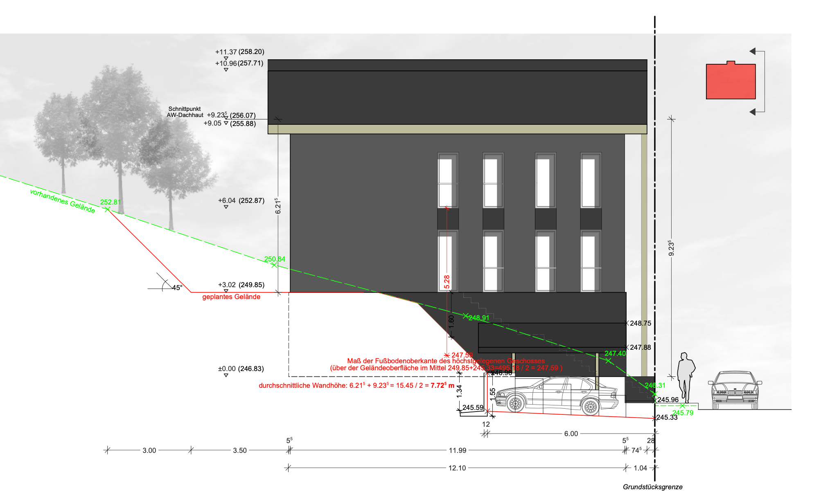Click the side-view car in the carport
This screenshot has height=504, width=821.
click(557, 396)
